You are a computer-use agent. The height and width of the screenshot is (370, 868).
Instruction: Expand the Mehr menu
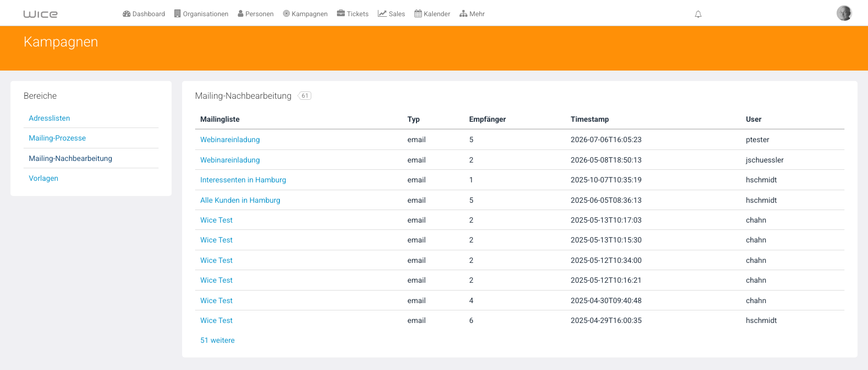(472, 14)
